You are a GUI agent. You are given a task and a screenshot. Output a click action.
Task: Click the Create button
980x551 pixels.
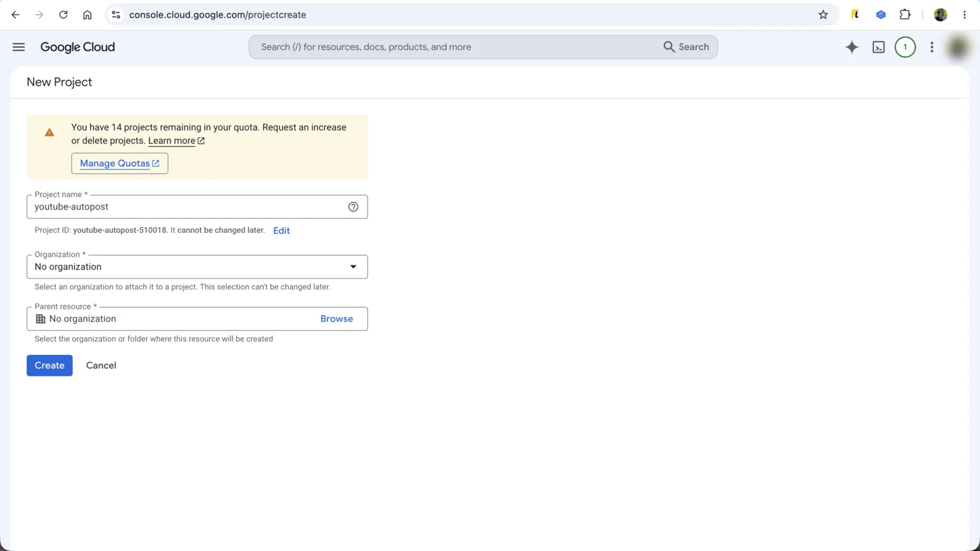[x=50, y=366]
